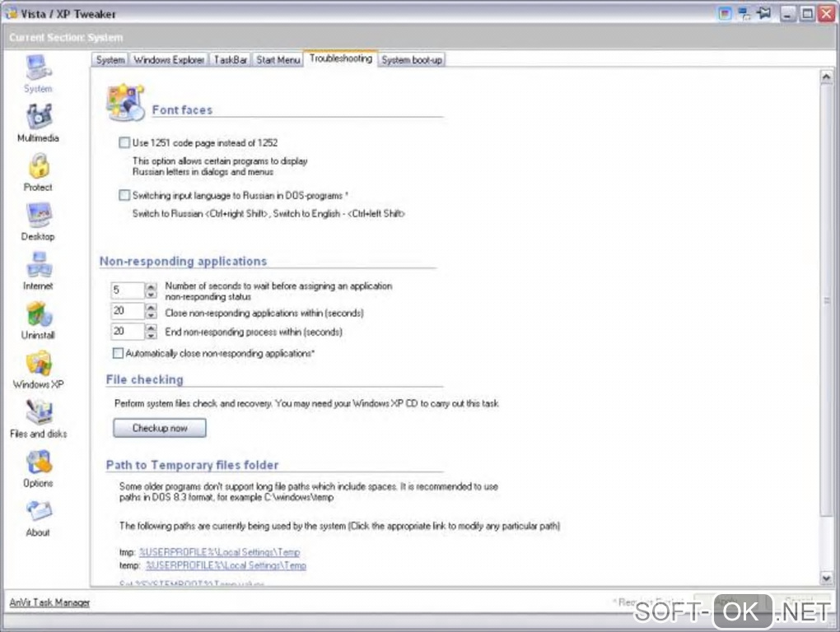Enable switching input language to Russian in DOS-programs
The height and width of the screenshot is (632, 840).
[124, 195]
